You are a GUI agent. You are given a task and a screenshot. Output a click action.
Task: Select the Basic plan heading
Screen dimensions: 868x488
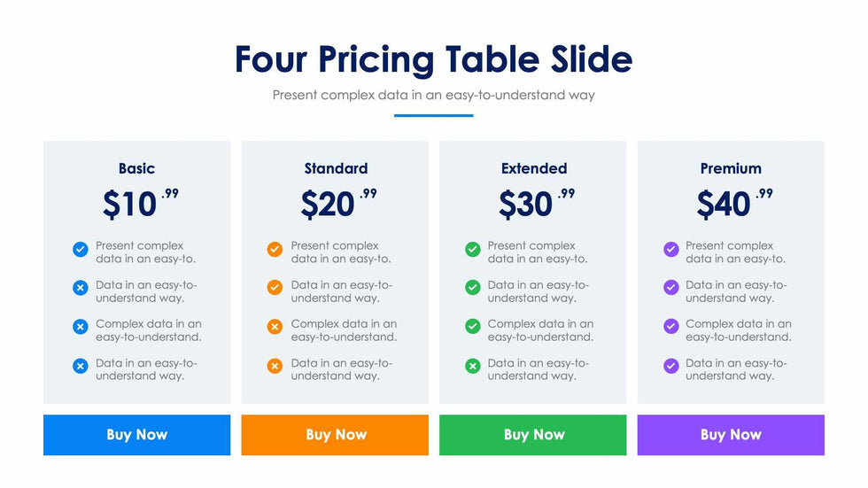click(x=136, y=168)
